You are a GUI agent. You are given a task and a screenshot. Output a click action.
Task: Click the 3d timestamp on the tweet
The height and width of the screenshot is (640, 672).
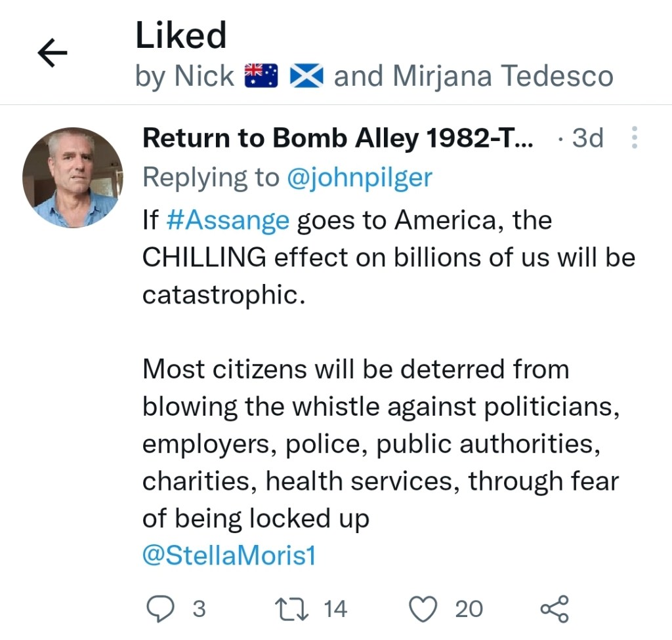click(587, 138)
